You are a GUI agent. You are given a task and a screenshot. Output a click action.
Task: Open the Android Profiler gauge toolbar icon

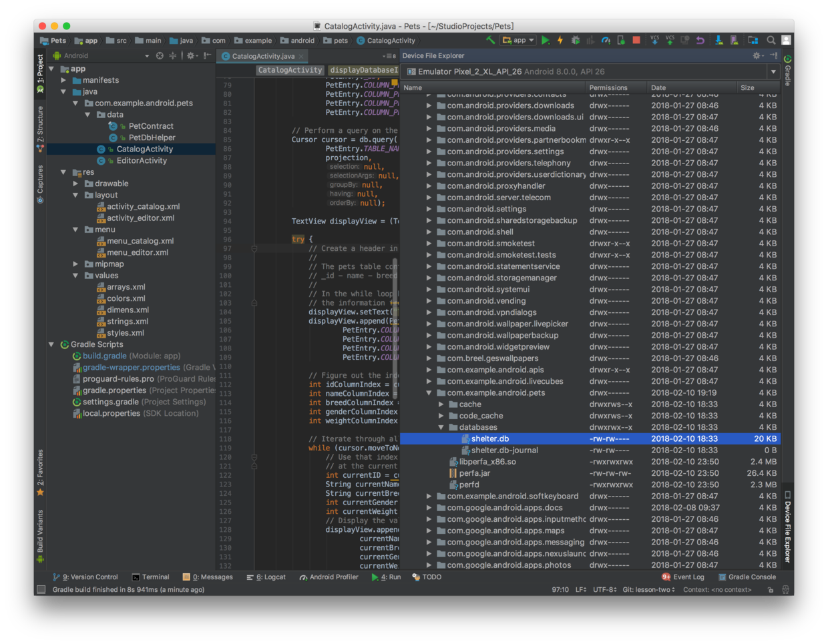click(606, 40)
